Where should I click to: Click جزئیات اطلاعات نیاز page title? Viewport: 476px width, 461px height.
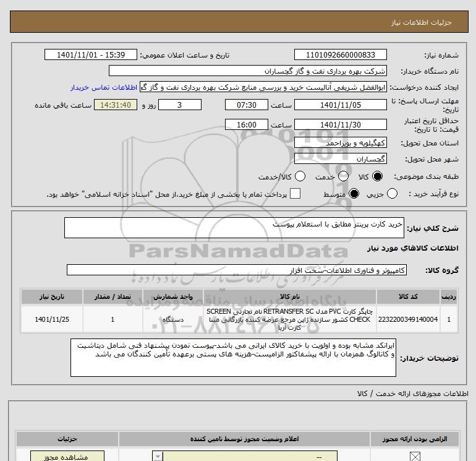pos(422,22)
